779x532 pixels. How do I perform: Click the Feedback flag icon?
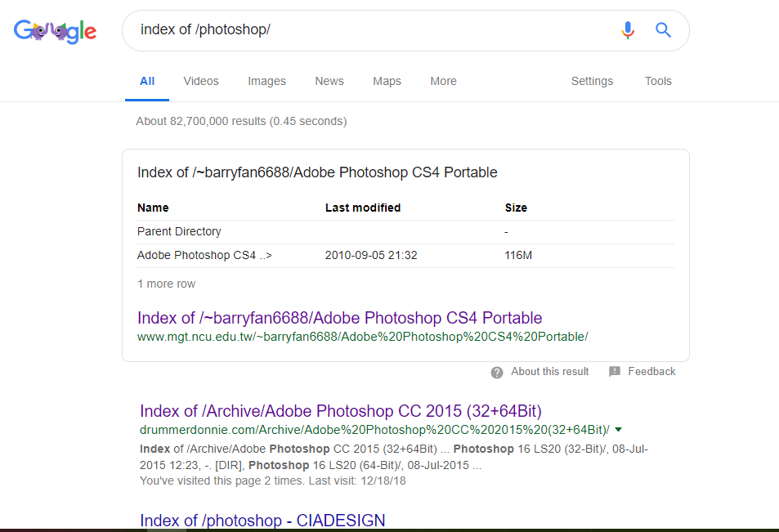(615, 372)
